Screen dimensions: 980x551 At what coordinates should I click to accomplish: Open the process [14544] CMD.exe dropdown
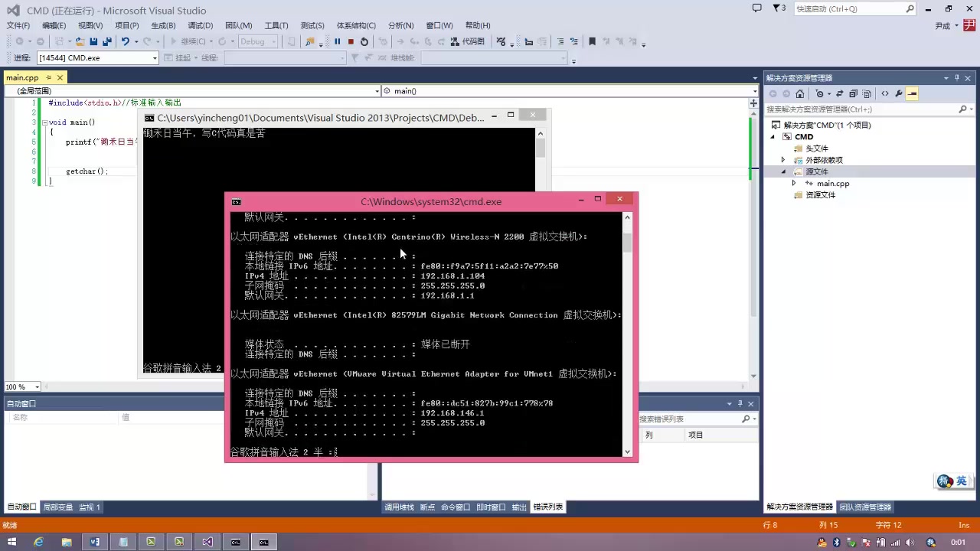click(155, 58)
